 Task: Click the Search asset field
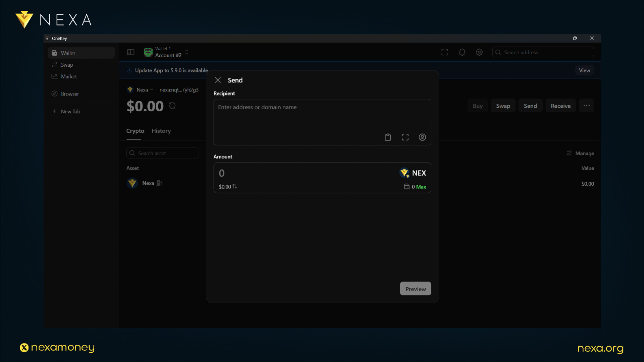point(163,153)
